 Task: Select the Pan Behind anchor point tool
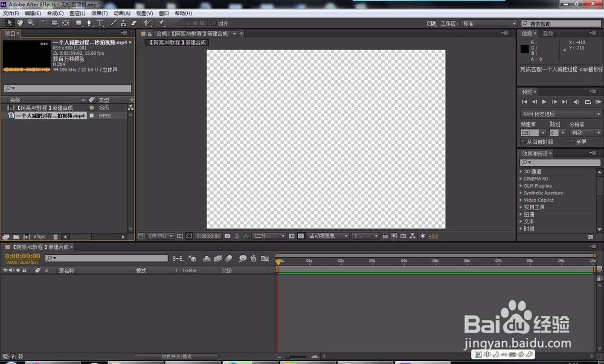[x=65, y=23]
